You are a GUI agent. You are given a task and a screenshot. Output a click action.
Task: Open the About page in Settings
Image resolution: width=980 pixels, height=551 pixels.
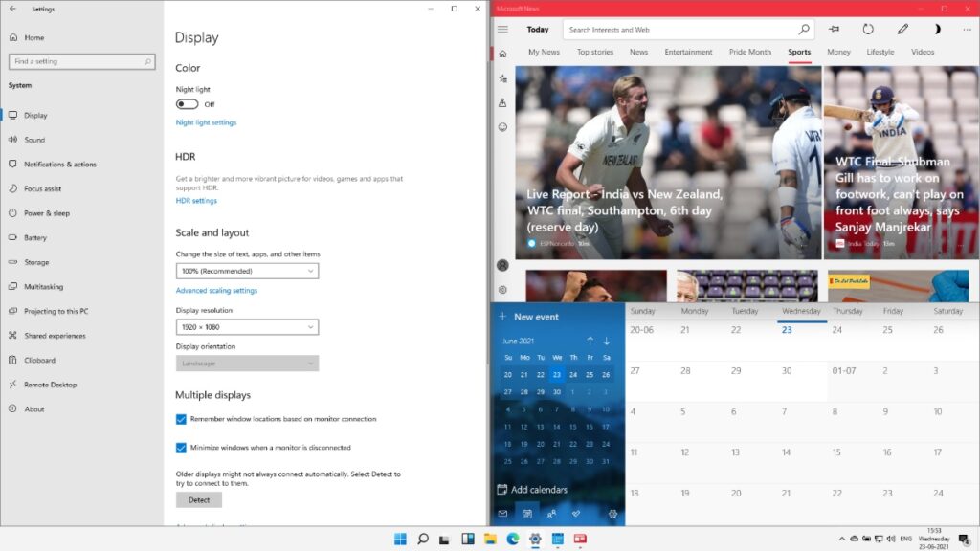click(x=34, y=409)
